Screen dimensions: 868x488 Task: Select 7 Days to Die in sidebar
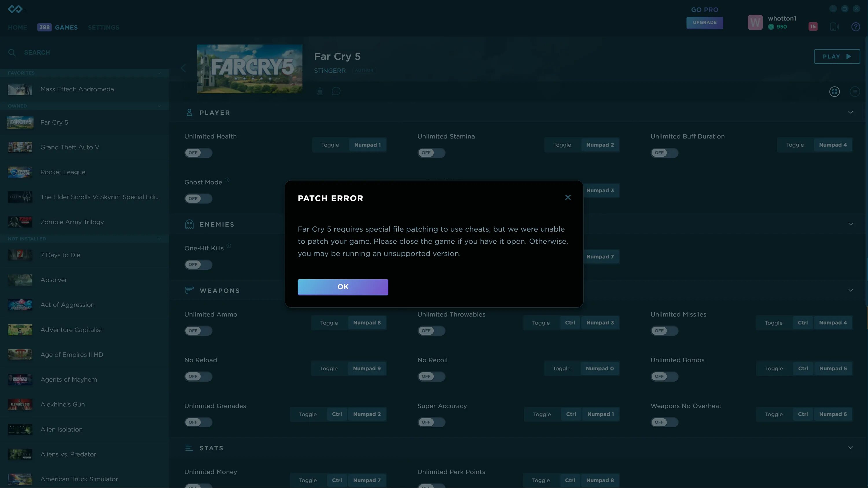click(84, 255)
